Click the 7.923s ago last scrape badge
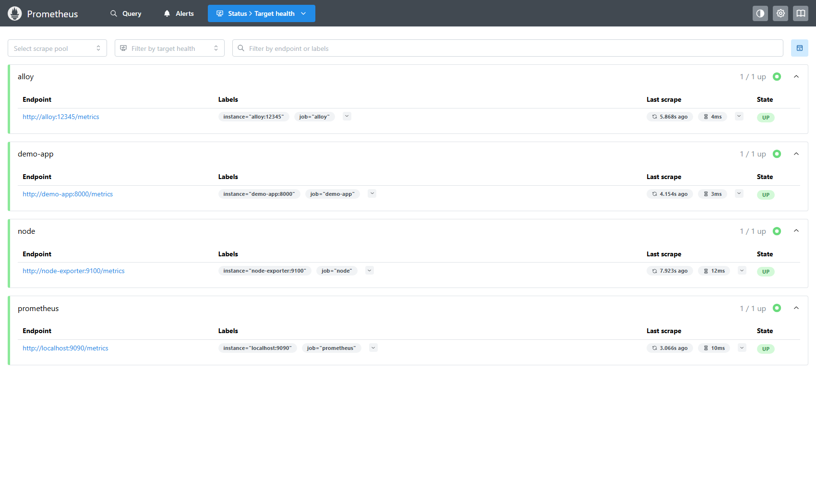 click(x=670, y=271)
